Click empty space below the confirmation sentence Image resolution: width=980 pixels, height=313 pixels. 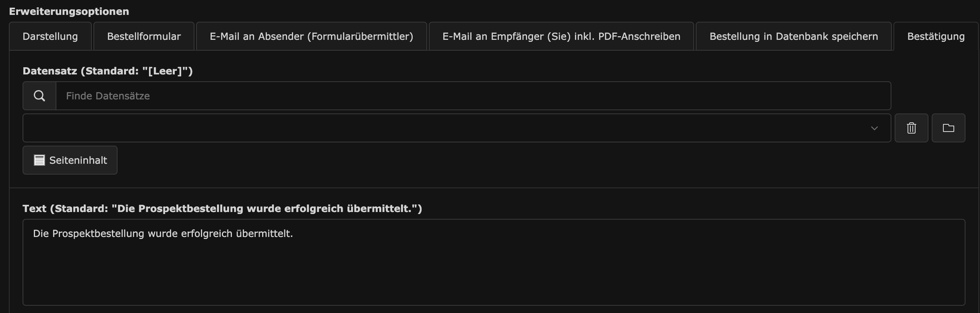pos(494,274)
